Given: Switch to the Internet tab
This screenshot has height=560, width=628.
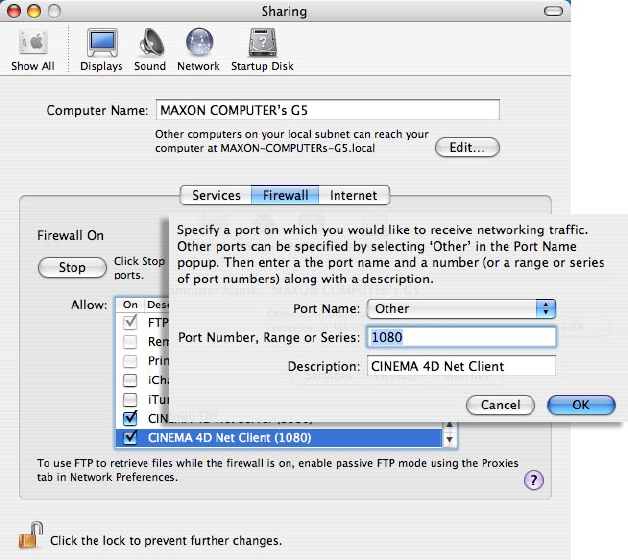Looking at the screenshot, I should point(354,195).
